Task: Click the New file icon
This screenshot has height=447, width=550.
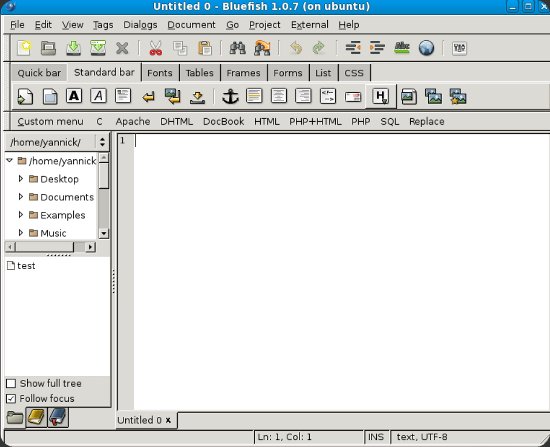Action: pos(24,48)
